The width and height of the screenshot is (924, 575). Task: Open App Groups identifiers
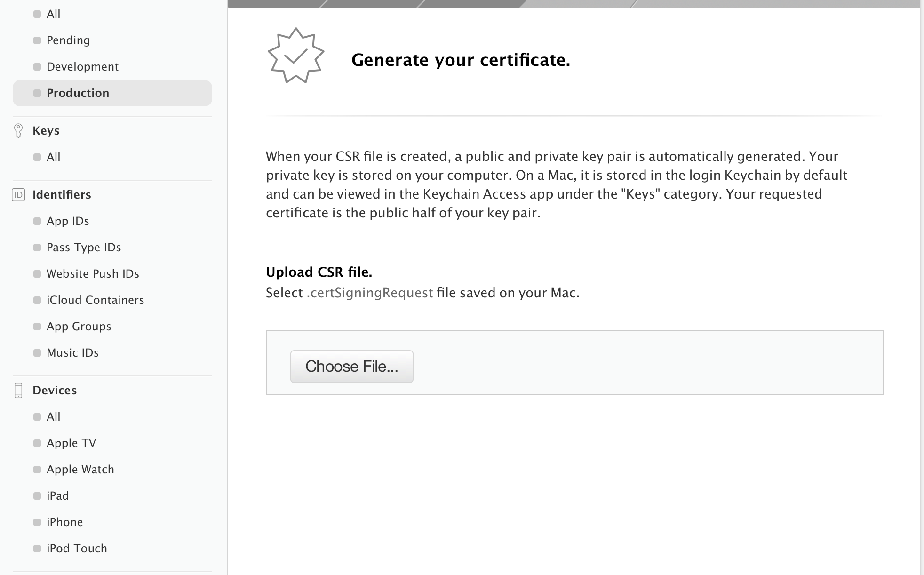point(79,327)
